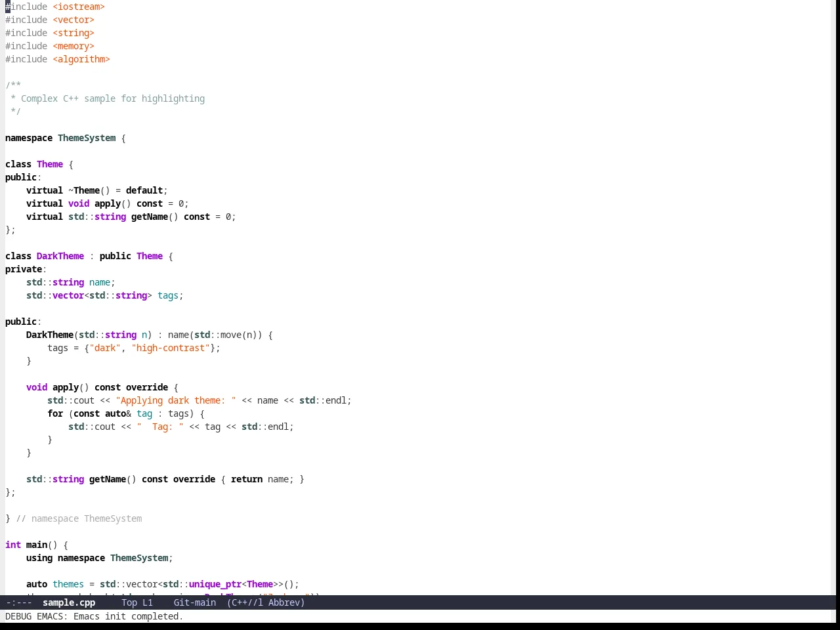Click 'getName' in the virtual std::string line
This screenshot has width=840, height=630.
coord(150,217)
